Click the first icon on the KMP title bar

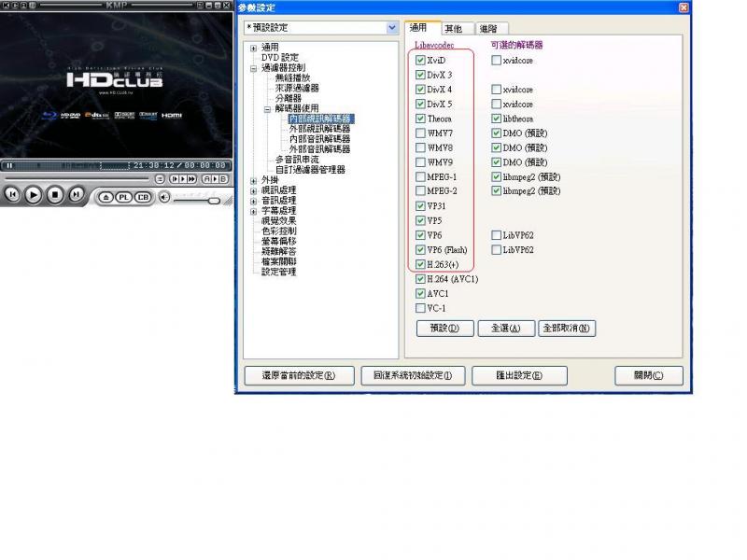click(6, 6)
